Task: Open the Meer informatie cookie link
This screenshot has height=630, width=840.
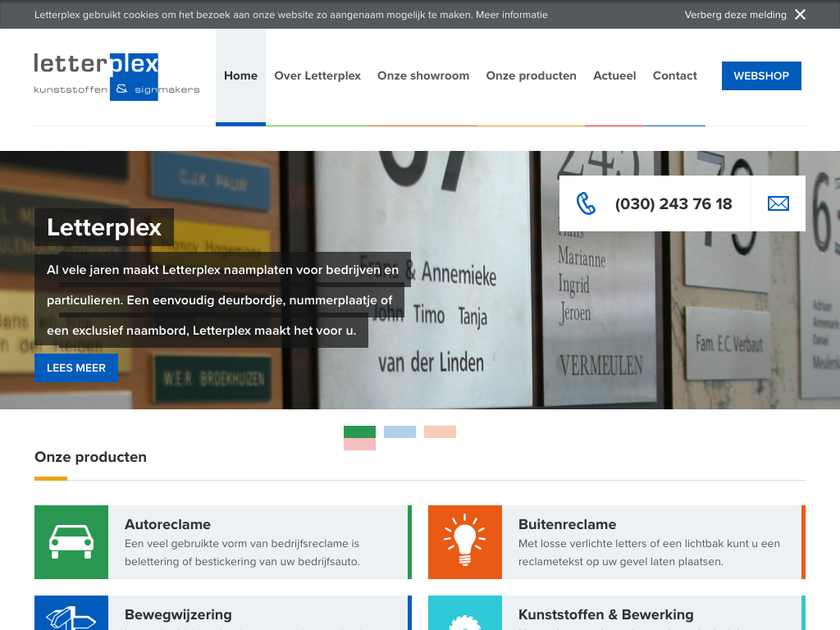Action: [512, 15]
